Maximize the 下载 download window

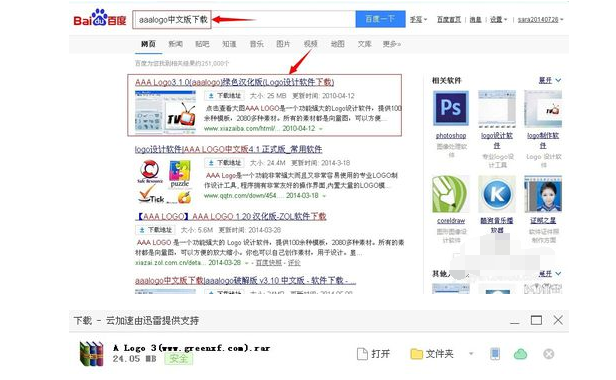tap(536, 320)
